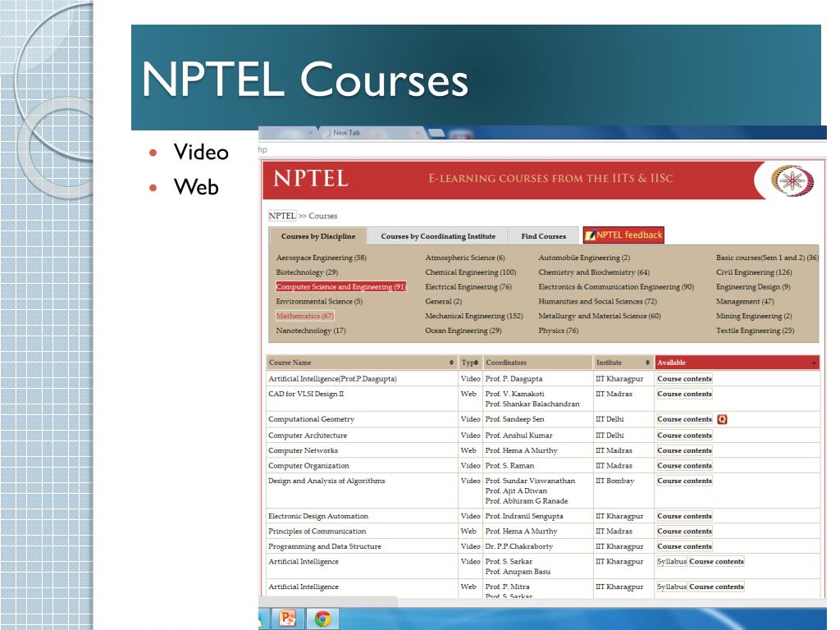Click the Web bullet on the slide
The width and height of the screenshot is (840, 630).
coord(196,188)
